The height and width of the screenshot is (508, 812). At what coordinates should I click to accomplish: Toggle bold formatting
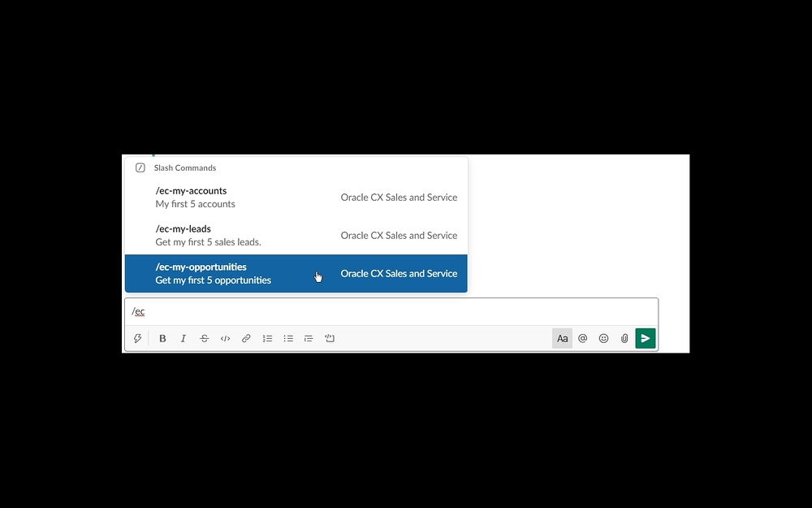tap(162, 338)
